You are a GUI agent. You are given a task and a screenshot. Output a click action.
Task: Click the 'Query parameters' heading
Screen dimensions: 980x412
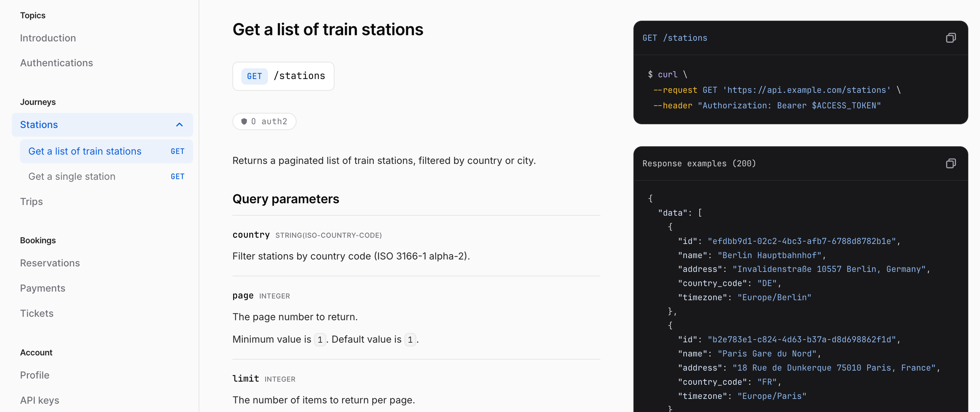(x=286, y=199)
